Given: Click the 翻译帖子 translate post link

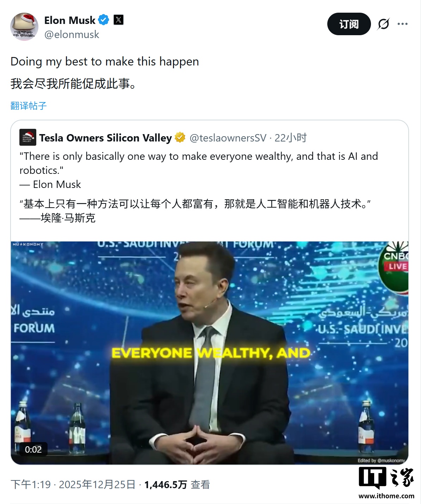Looking at the screenshot, I should tap(29, 106).
